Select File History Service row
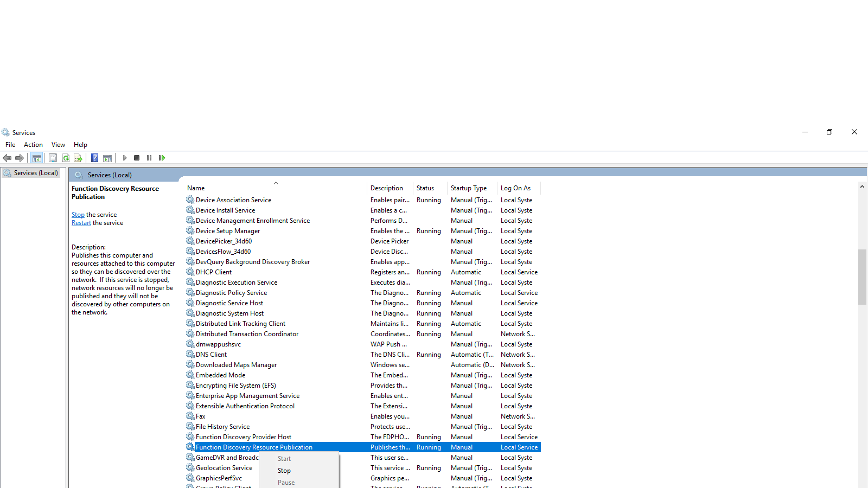This screenshot has width=868, height=488. click(x=363, y=427)
